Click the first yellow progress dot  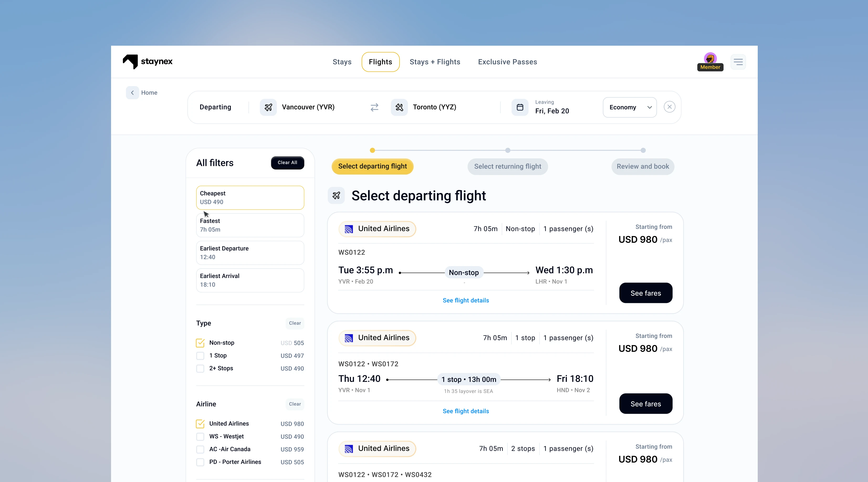click(x=372, y=150)
